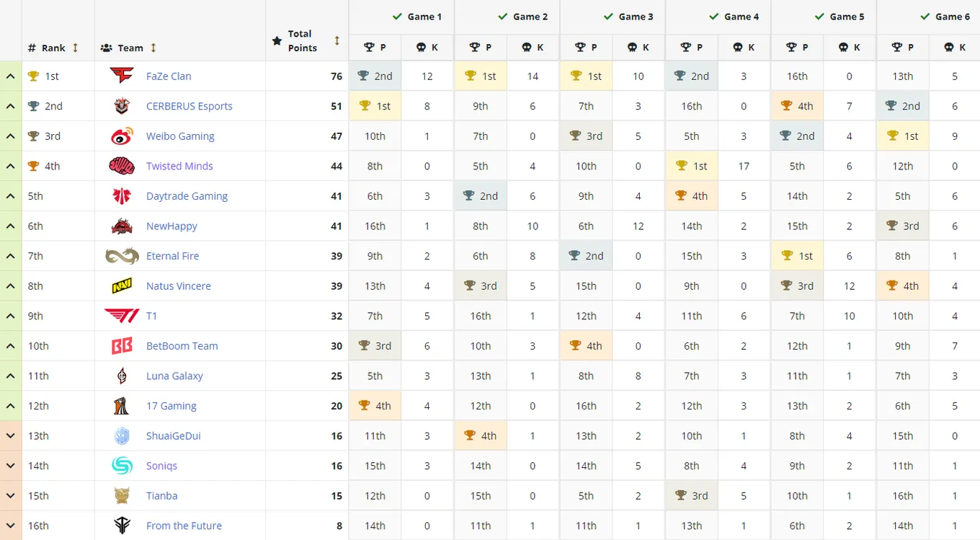Click the Luna Galaxy logo
Viewport: 980px width, 540px height.
click(x=122, y=376)
